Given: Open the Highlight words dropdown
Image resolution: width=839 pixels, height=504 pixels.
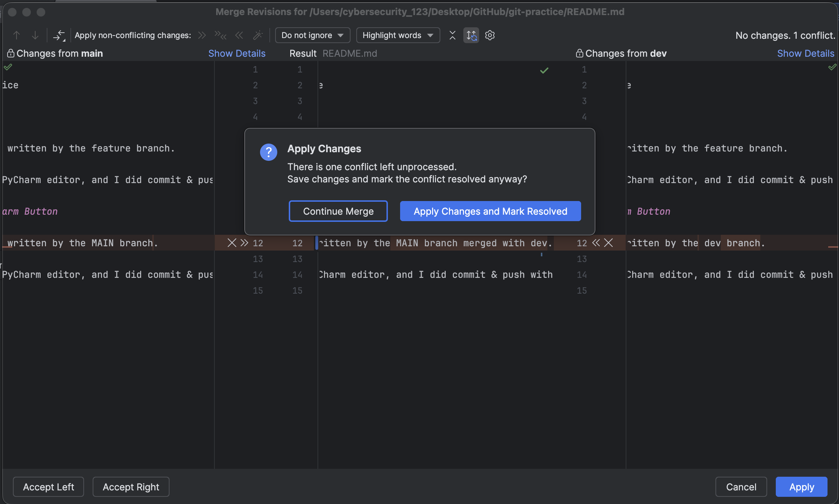Looking at the screenshot, I should 398,35.
